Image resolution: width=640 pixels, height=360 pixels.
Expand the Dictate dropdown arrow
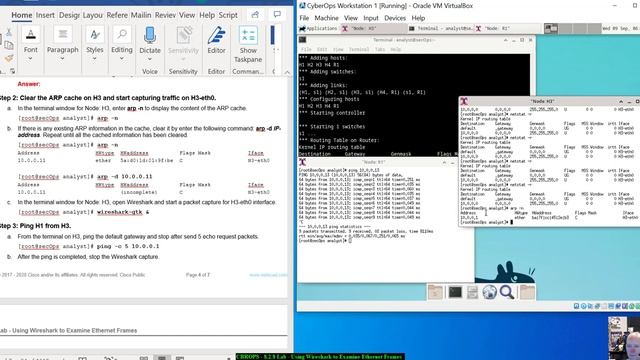(x=150, y=59)
